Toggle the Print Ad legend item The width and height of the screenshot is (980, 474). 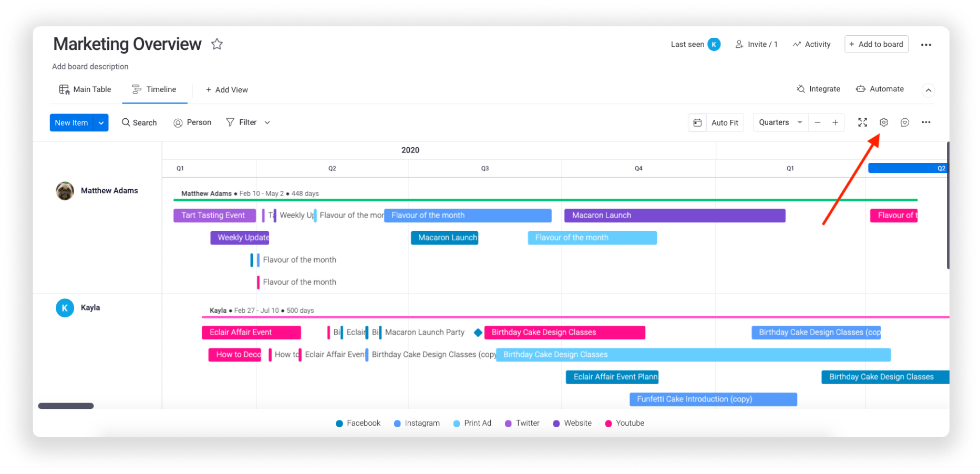472,423
